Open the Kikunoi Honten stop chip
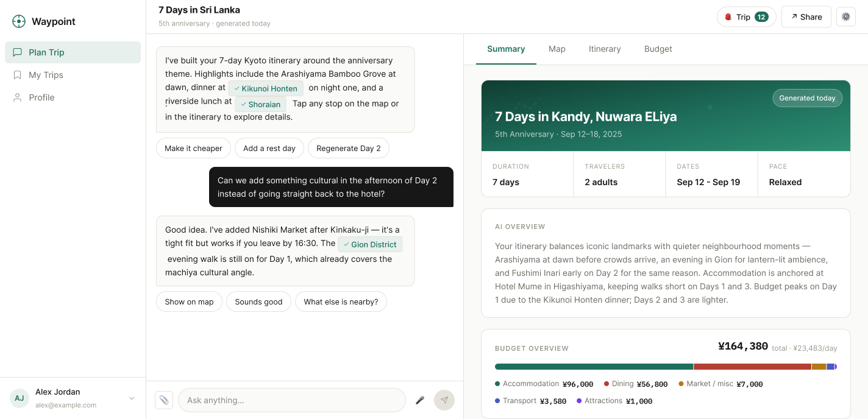 [266, 88]
